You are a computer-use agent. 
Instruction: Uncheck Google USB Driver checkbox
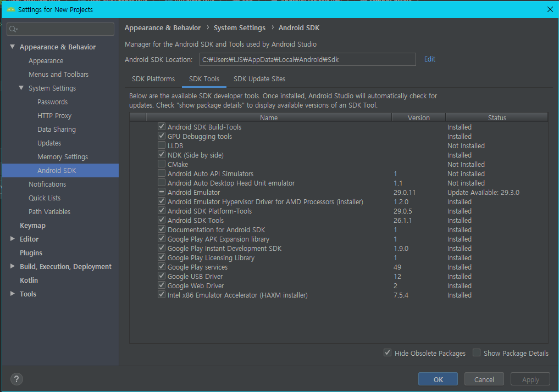(162, 276)
